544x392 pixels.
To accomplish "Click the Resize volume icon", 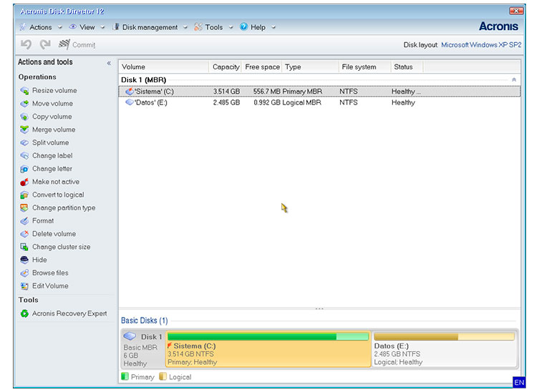I will click(x=24, y=91).
